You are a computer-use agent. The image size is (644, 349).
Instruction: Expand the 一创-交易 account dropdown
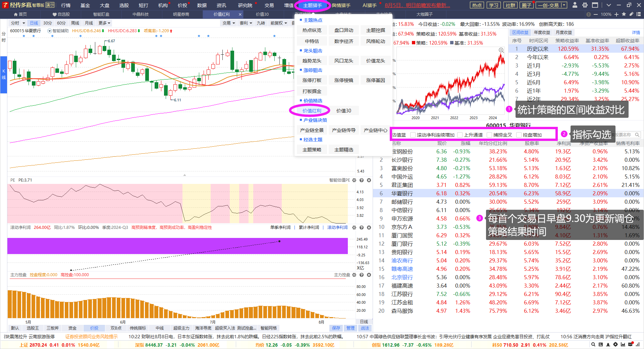pyautogui.click(x=564, y=5)
